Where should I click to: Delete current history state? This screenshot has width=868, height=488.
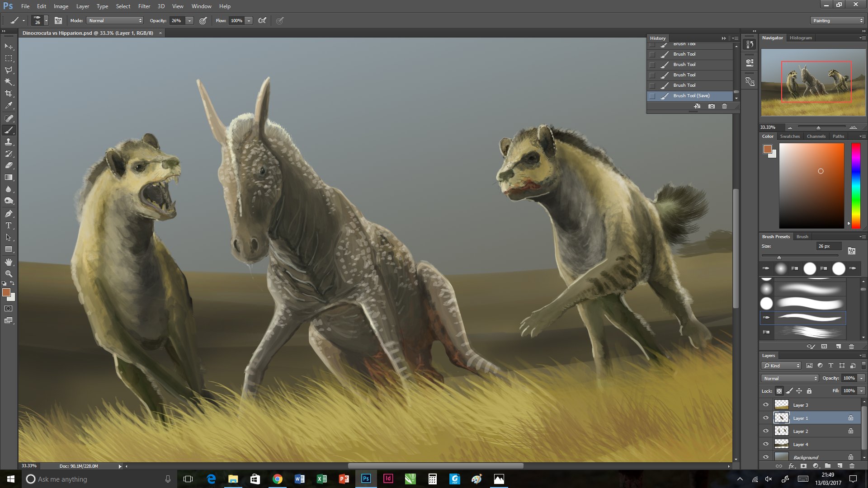tap(724, 106)
